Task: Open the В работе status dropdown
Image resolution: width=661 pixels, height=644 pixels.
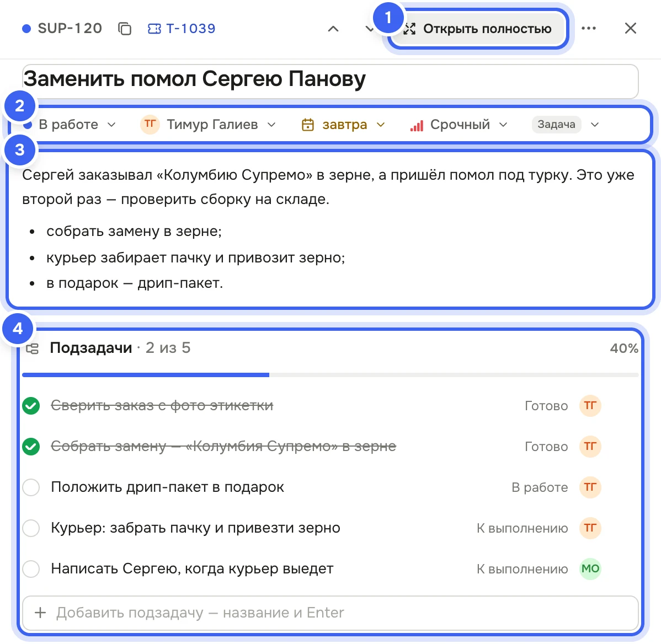Action: (x=70, y=125)
